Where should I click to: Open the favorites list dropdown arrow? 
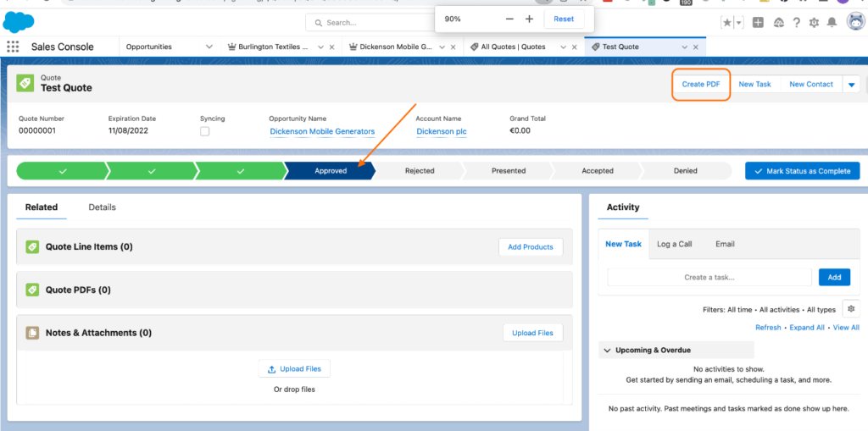pos(738,23)
